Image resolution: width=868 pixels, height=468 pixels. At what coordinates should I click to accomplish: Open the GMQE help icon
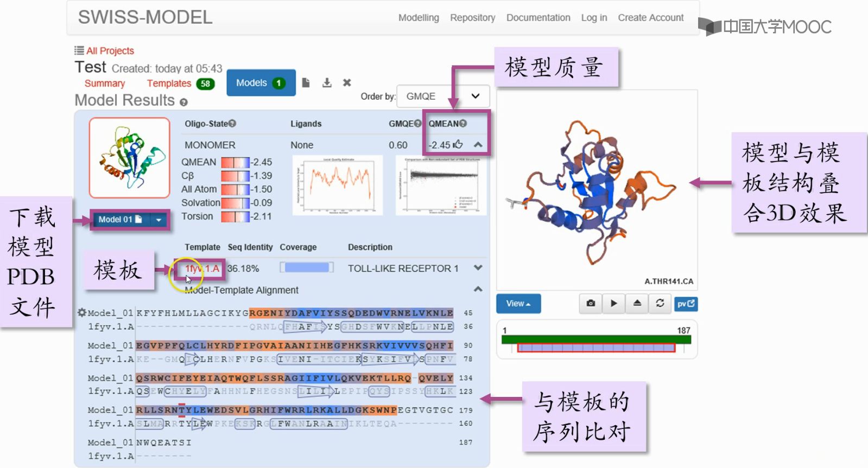pyautogui.click(x=417, y=124)
